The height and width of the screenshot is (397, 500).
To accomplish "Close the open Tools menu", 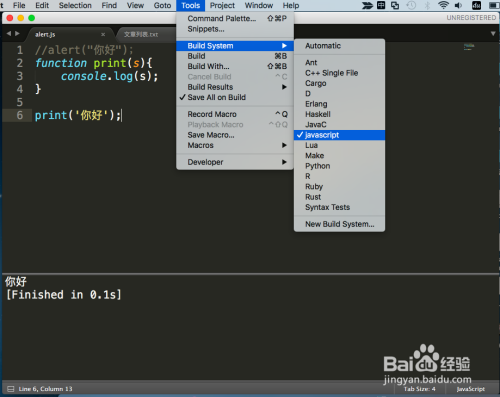I will (x=190, y=5).
